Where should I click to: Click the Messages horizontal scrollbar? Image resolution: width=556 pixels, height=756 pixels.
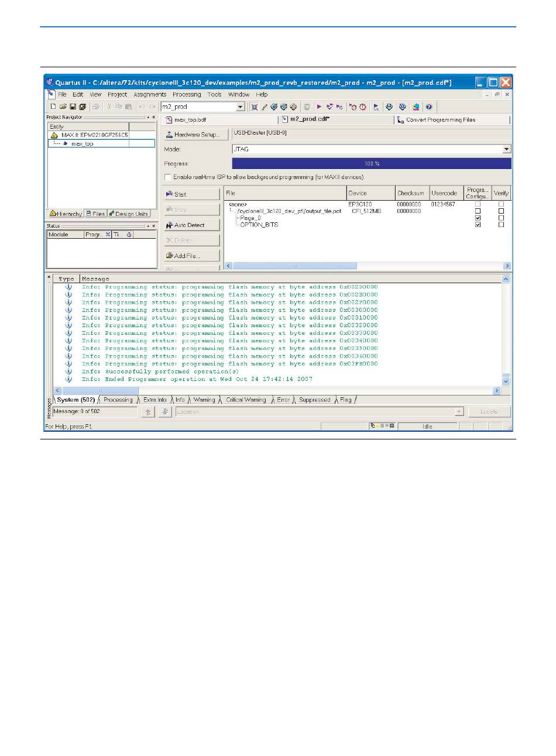point(277,390)
